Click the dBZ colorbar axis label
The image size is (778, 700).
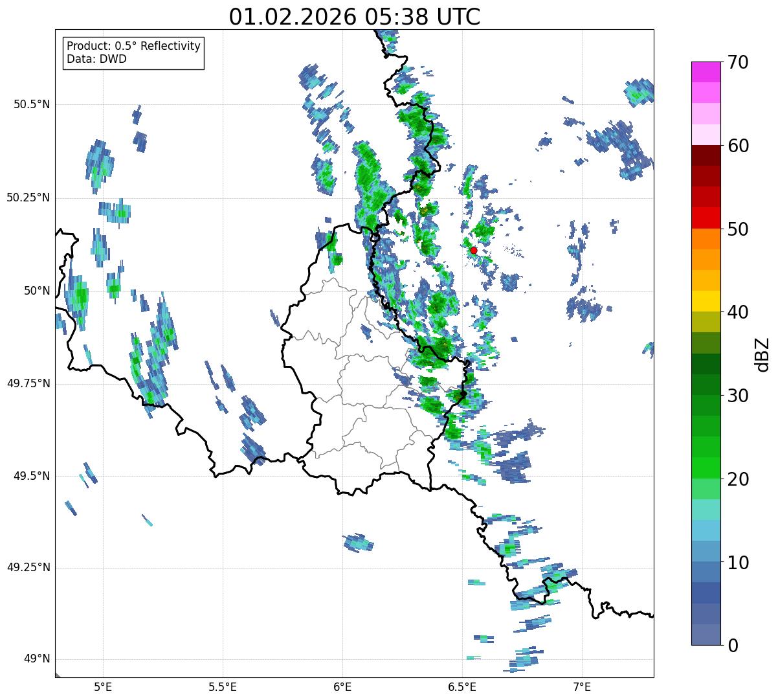coord(762,354)
